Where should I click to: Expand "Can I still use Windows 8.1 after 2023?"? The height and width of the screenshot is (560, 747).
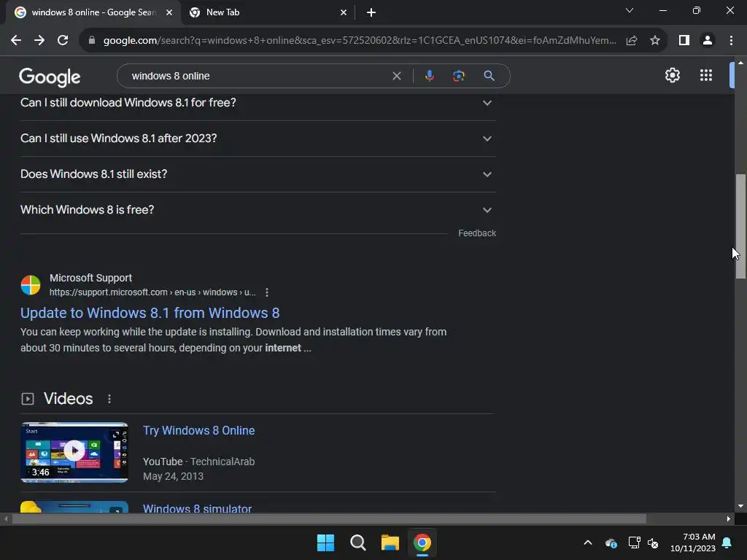click(258, 139)
